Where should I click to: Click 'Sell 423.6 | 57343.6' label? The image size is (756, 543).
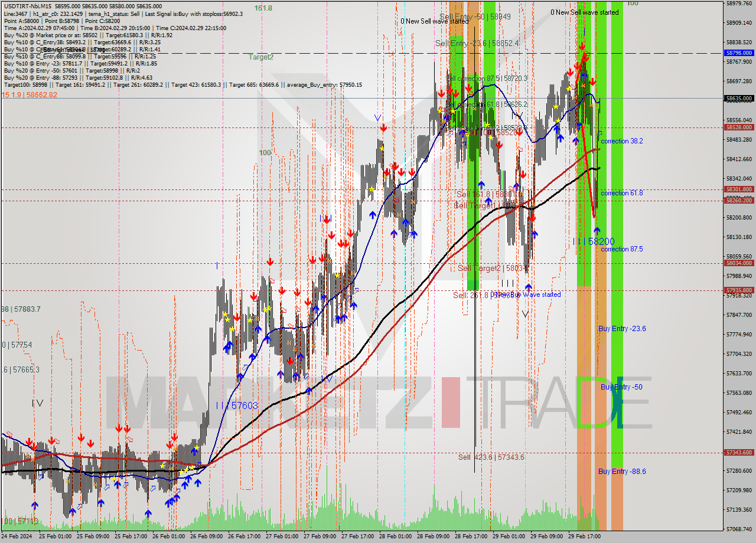click(491, 457)
